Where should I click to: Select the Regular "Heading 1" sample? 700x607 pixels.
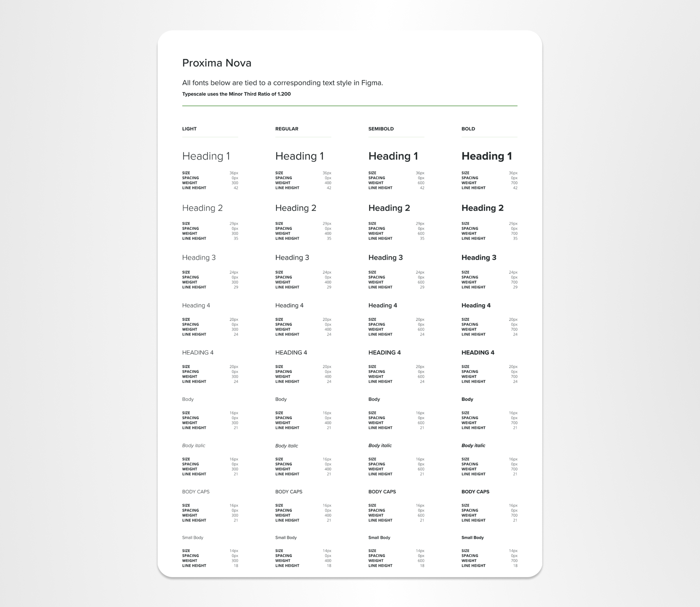point(299,156)
